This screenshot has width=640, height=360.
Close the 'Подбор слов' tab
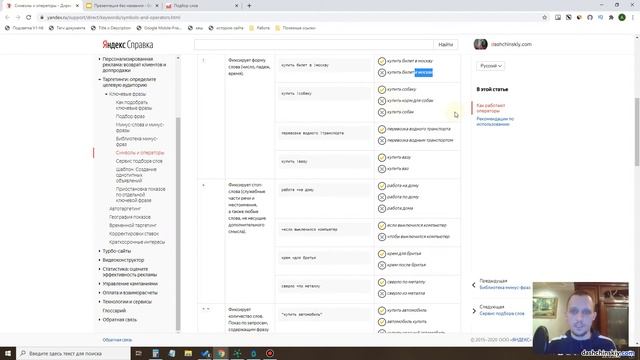(237, 6)
